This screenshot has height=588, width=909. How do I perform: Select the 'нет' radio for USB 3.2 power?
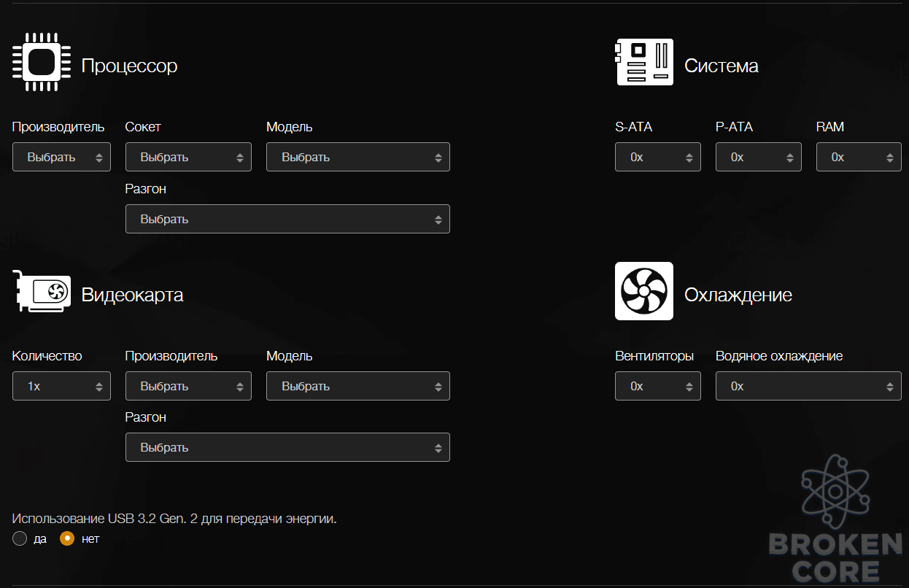[67, 539]
